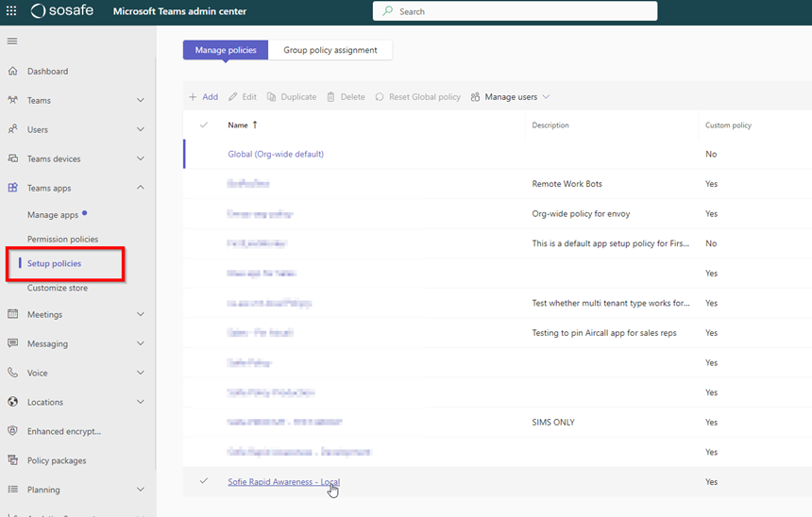
Task: Open the Dashboard home icon
Action: point(12,72)
